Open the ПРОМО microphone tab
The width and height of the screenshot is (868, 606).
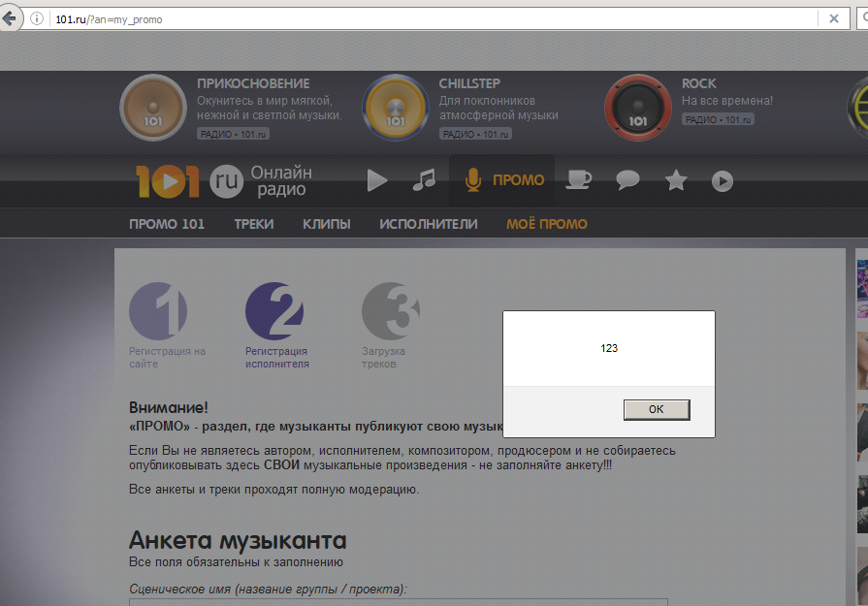(x=502, y=180)
